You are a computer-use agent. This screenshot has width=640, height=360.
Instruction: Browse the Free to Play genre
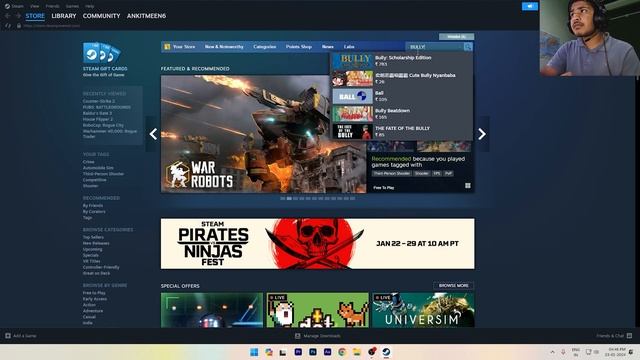point(94,293)
